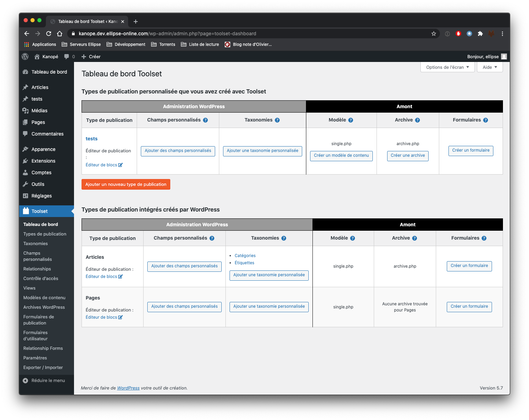
Task: Help icon beside Modèle, first table
Action: [350, 120]
